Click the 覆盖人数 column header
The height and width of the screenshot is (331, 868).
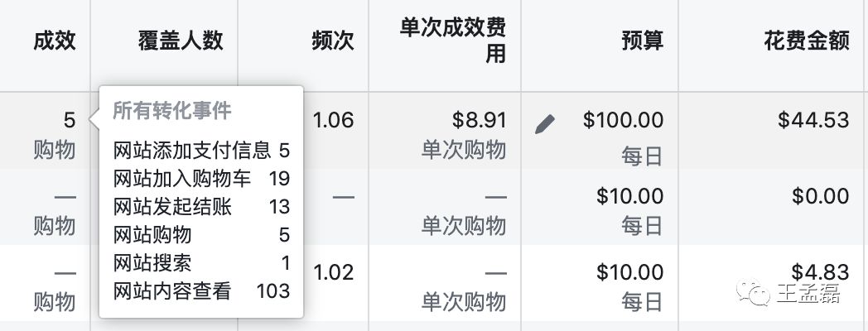click(181, 41)
